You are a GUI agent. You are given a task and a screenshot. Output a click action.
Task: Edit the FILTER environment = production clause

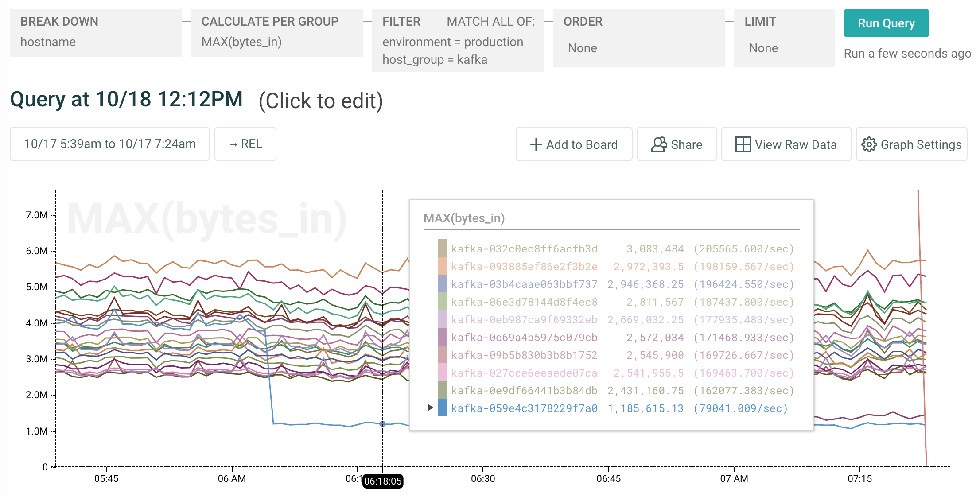point(452,42)
